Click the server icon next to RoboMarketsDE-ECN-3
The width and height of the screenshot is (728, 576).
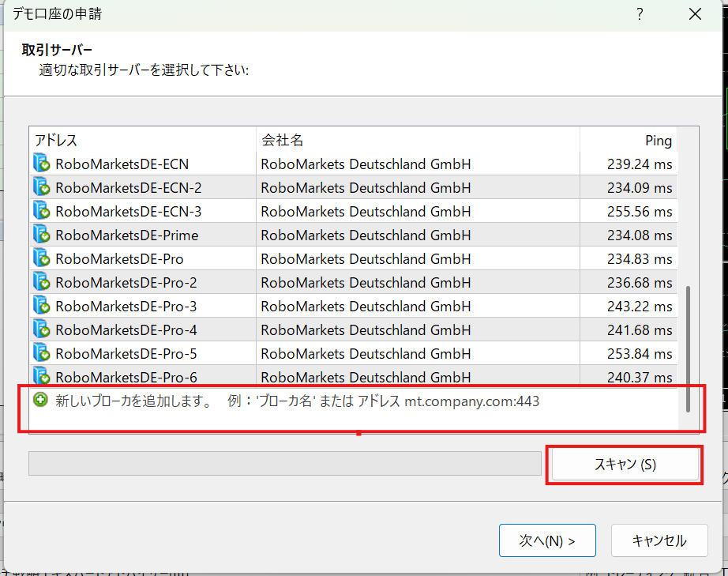pyautogui.click(x=41, y=212)
